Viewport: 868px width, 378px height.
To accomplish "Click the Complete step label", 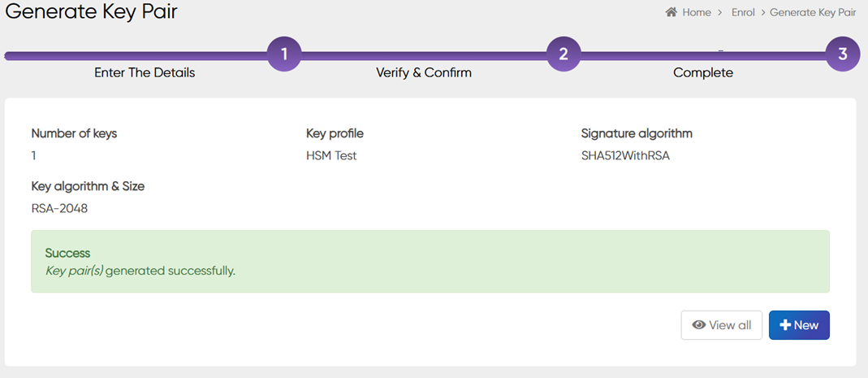I will click(702, 72).
